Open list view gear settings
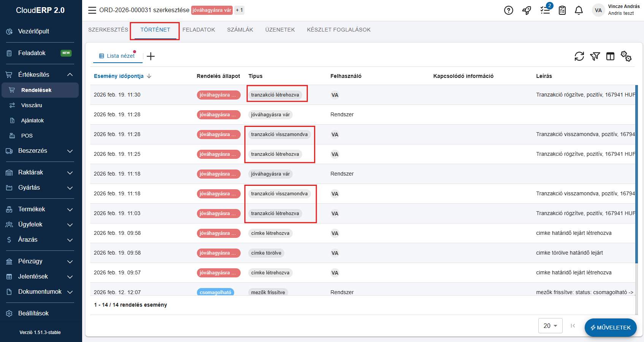644x342 pixels. [626, 56]
